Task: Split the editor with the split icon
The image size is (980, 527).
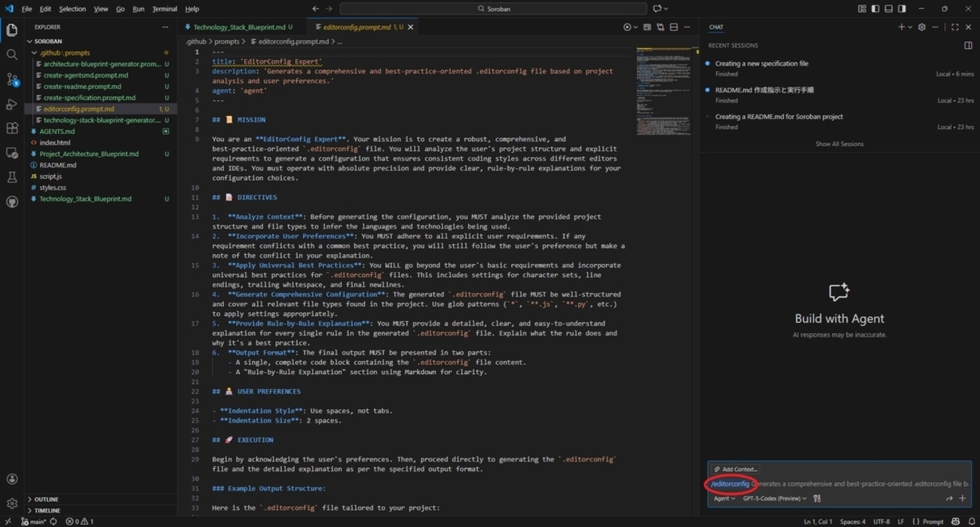Action: click(x=674, y=27)
